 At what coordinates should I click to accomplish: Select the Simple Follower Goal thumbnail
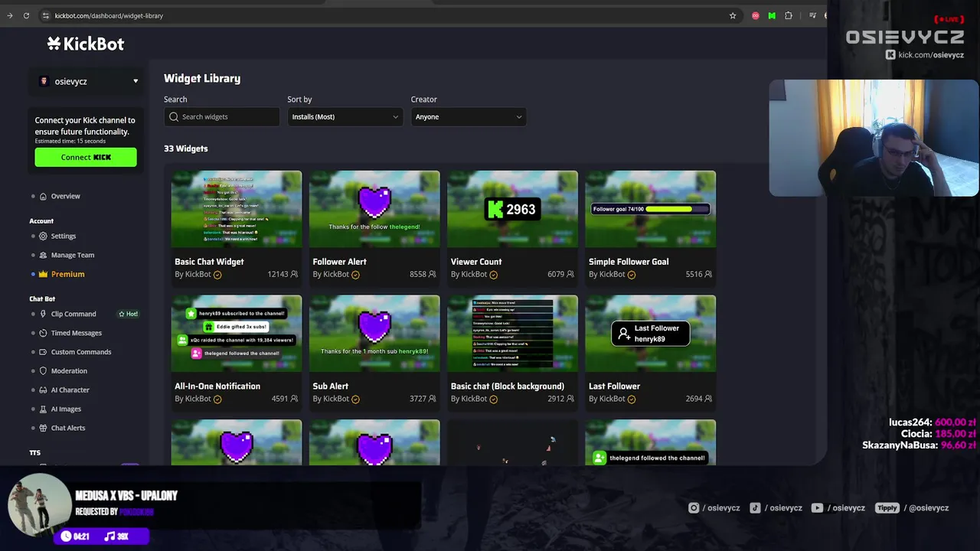[x=651, y=209]
